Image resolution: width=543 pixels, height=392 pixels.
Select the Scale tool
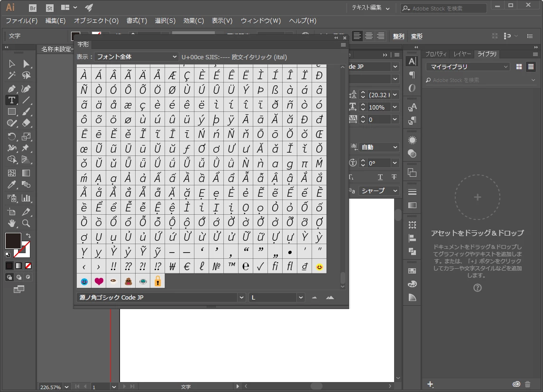[x=26, y=137]
